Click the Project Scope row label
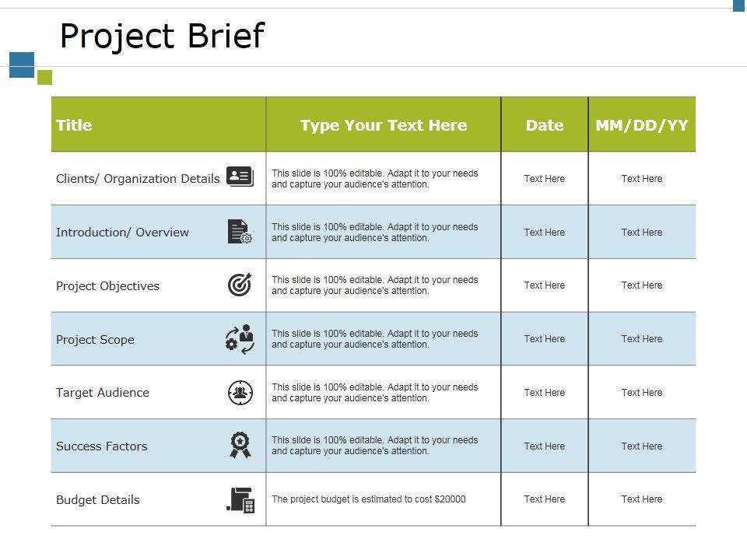Viewport: 747px width, 560px height. [95, 340]
